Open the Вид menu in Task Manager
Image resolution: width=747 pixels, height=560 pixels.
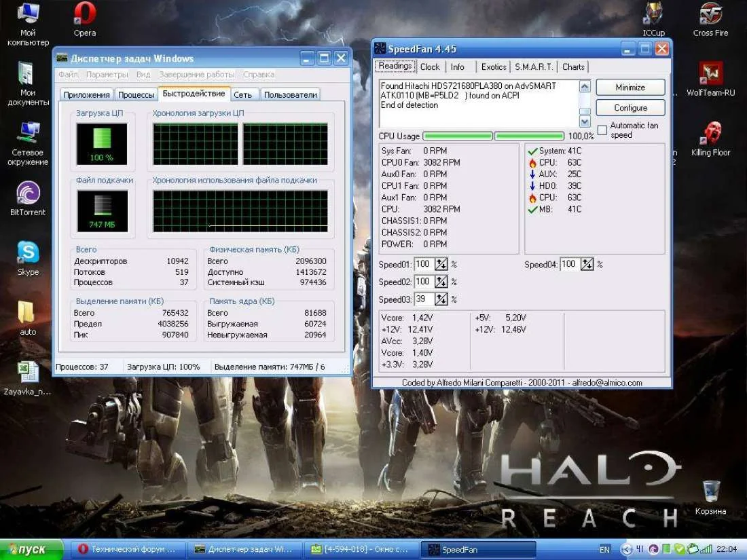click(143, 75)
